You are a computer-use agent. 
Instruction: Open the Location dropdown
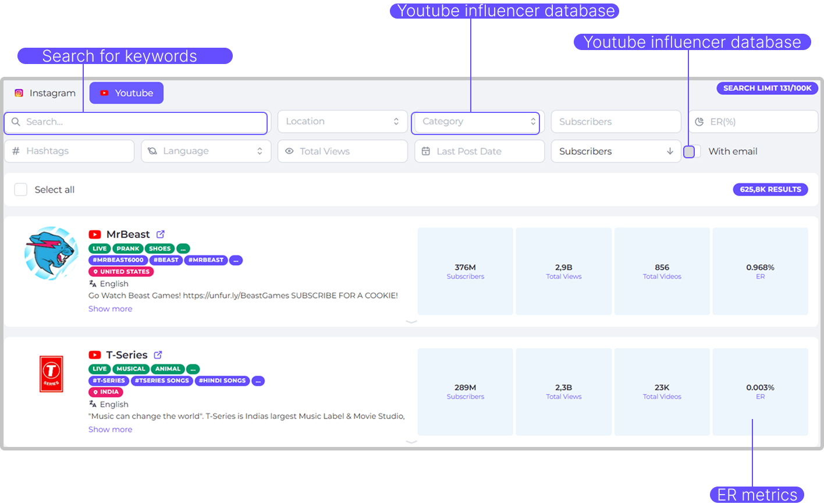point(342,122)
